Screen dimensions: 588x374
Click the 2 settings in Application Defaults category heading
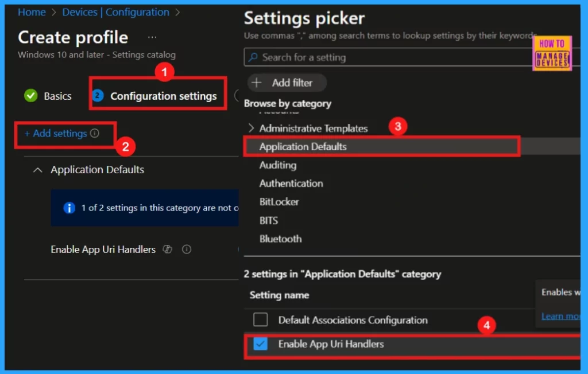(342, 274)
